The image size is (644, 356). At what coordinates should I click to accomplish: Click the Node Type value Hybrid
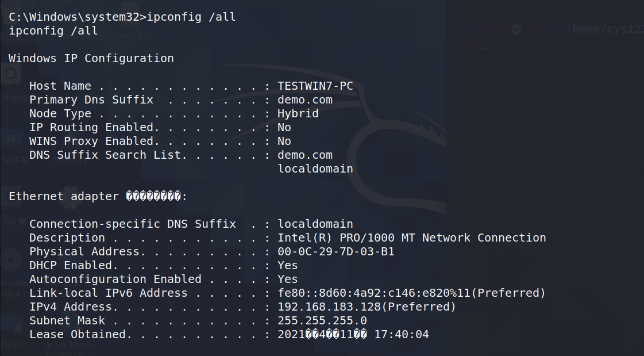[x=298, y=113]
